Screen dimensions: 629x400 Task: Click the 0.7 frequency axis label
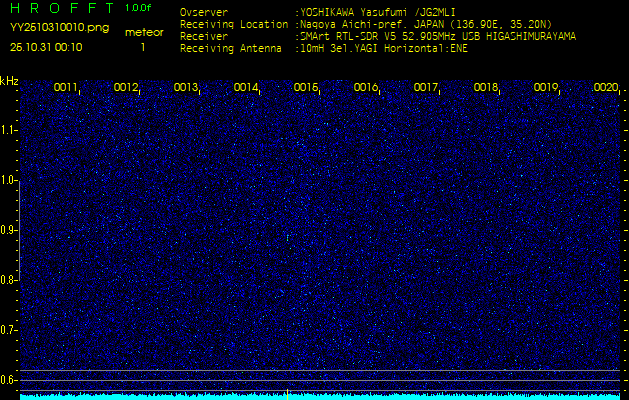click(x=9, y=329)
